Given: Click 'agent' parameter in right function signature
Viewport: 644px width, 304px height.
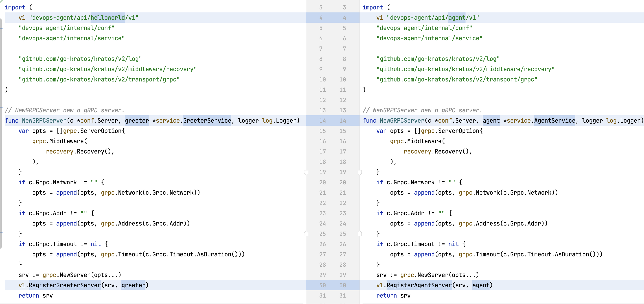Looking at the screenshot, I should [491, 121].
